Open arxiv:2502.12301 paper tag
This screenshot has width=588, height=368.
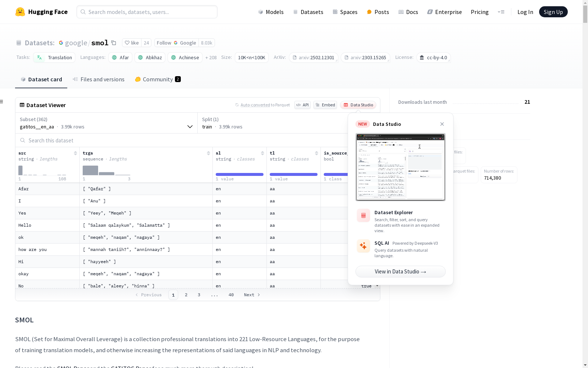pyautogui.click(x=313, y=57)
